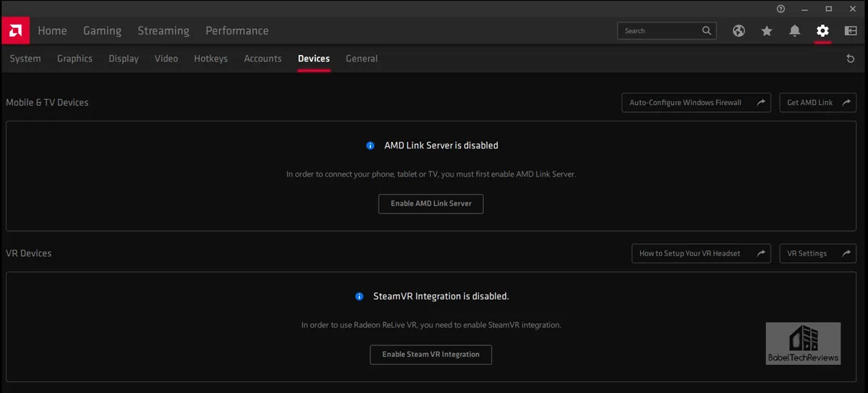Select the Devices settings tab
The width and height of the screenshot is (868, 393).
pyautogui.click(x=314, y=59)
